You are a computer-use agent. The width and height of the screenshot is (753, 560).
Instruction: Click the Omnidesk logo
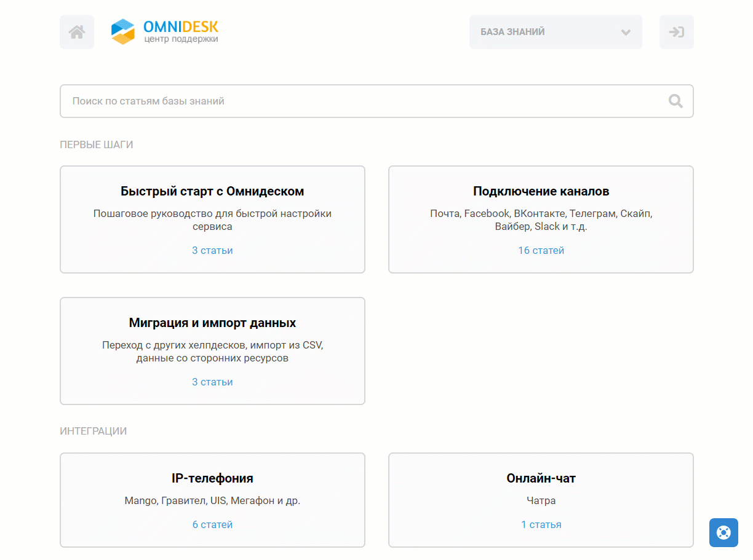165,32
